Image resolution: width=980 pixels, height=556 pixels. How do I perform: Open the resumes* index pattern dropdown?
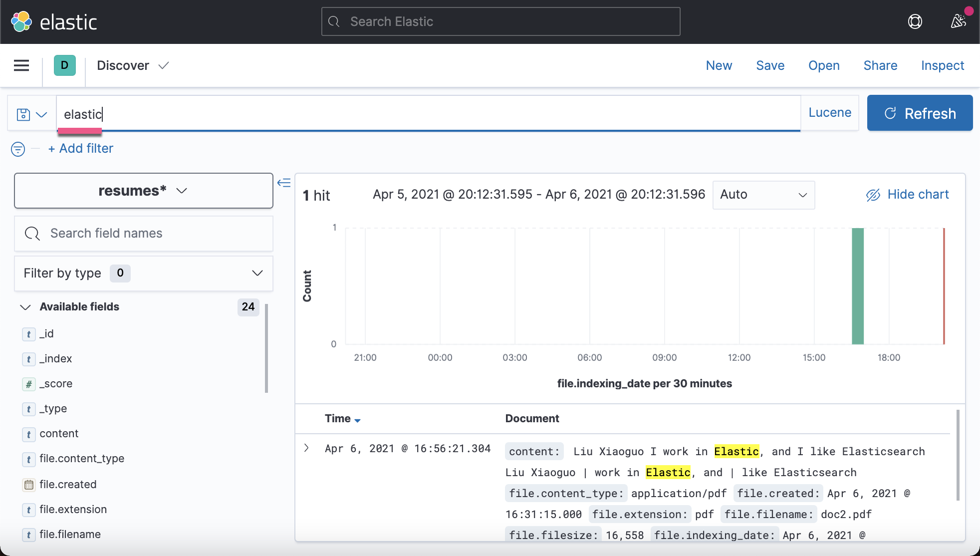tap(143, 191)
